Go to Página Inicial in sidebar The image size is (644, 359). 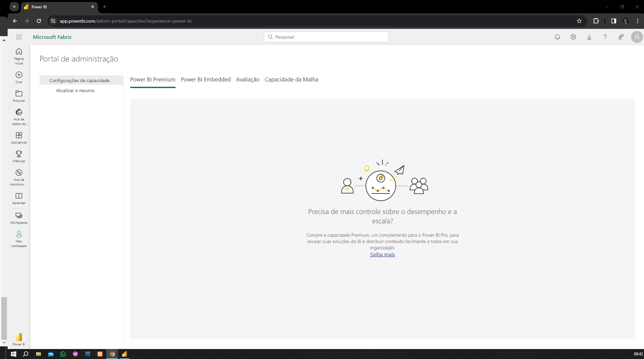[19, 56]
